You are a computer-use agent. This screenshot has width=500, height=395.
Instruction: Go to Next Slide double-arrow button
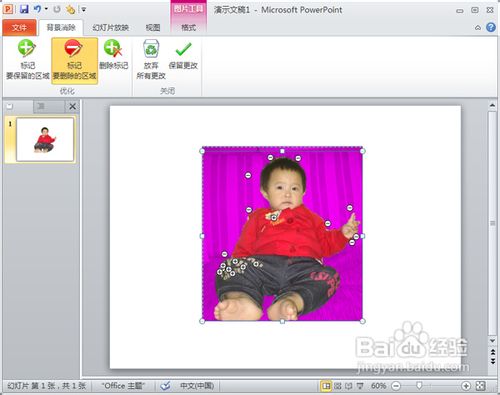point(493,361)
